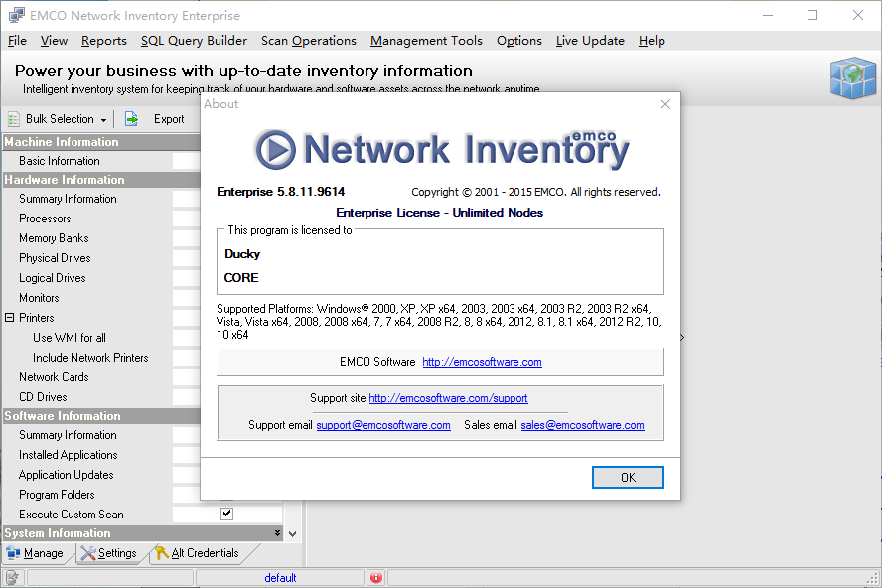Open the emcosoftware.com/support link
Viewport: 882px width, 588px height.
click(448, 398)
